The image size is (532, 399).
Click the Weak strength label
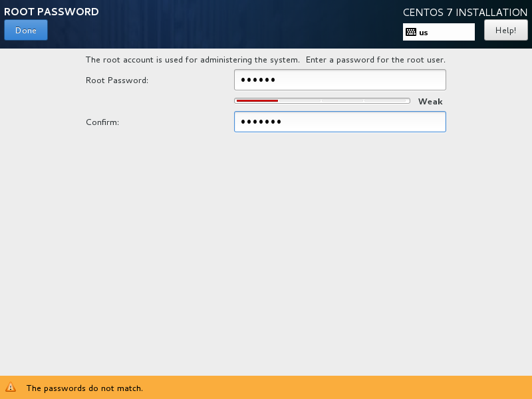point(430,102)
